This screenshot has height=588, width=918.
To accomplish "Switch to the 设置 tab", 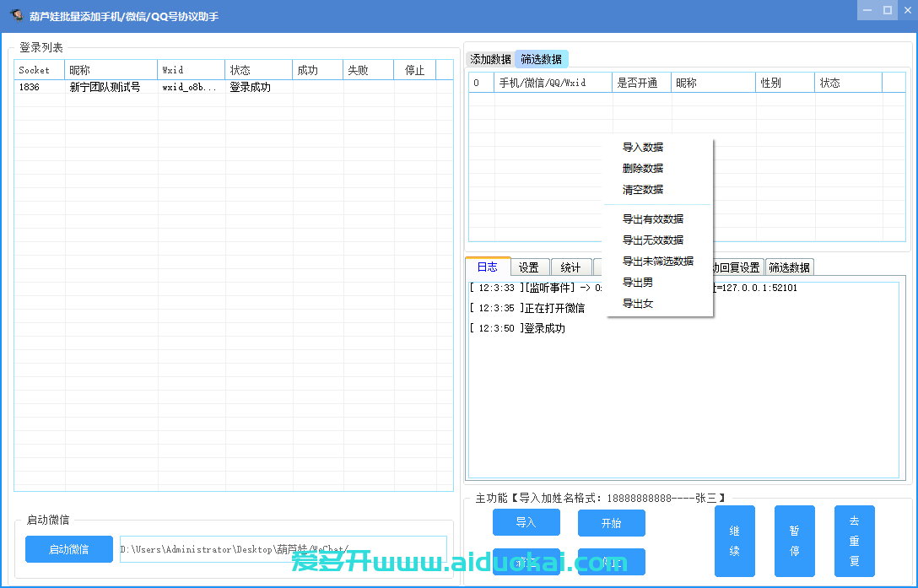I will (529, 267).
